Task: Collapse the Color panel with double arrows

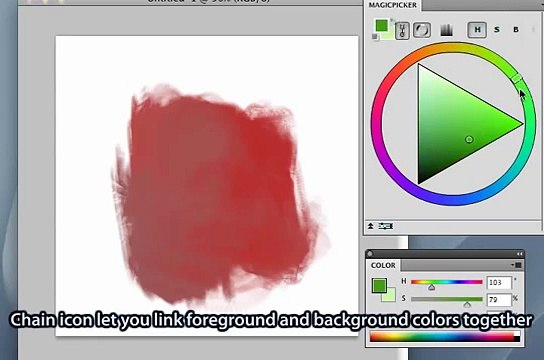Action: (x=519, y=254)
